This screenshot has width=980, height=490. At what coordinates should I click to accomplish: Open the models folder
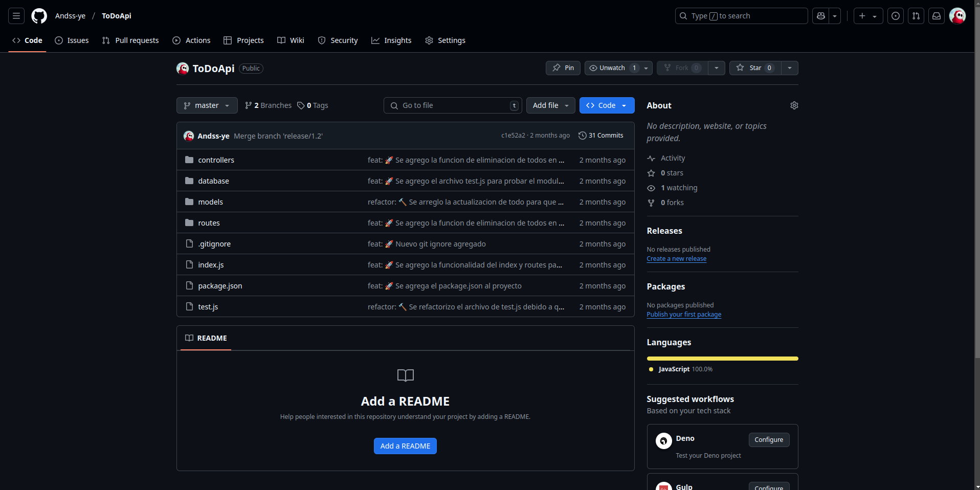[x=210, y=202]
